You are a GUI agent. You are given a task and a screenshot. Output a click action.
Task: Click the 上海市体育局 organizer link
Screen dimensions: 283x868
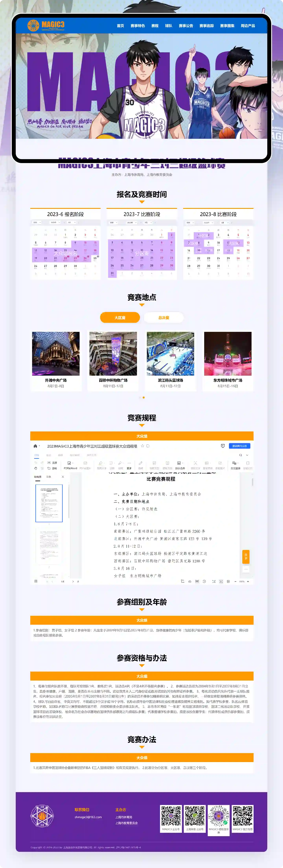(124, 817)
